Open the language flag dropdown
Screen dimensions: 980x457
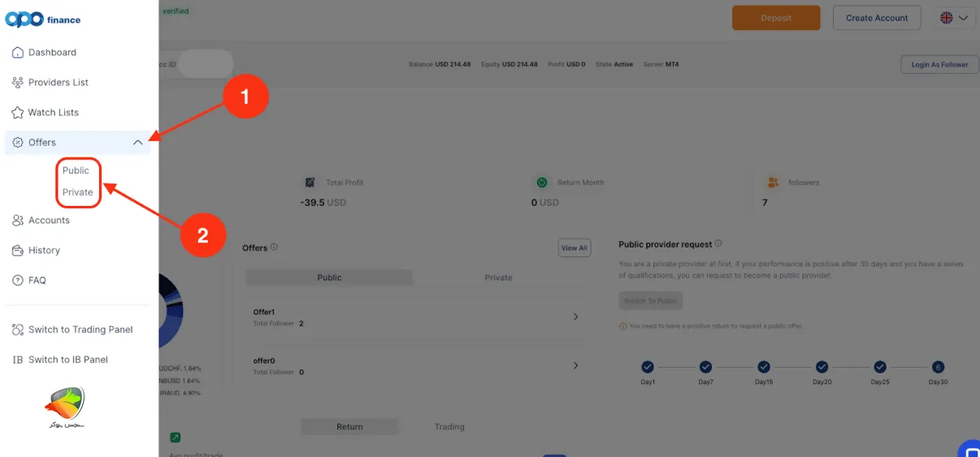tap(954, 18)
